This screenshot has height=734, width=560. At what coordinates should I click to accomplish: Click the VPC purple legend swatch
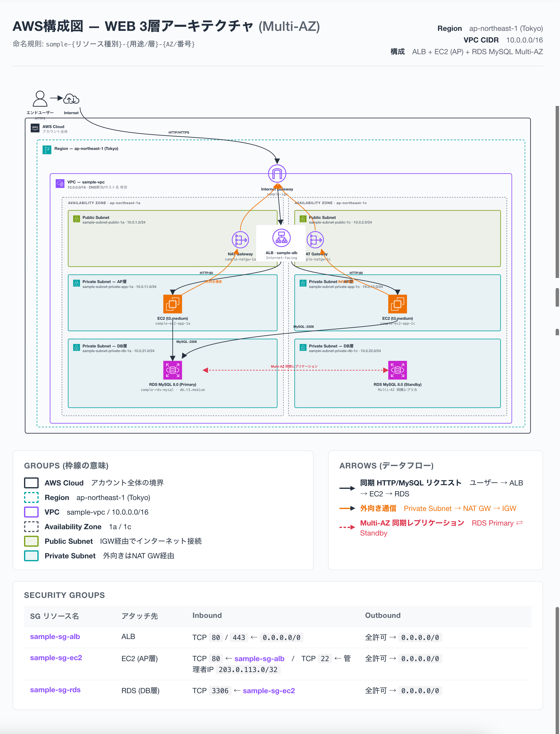click(31, 512)
